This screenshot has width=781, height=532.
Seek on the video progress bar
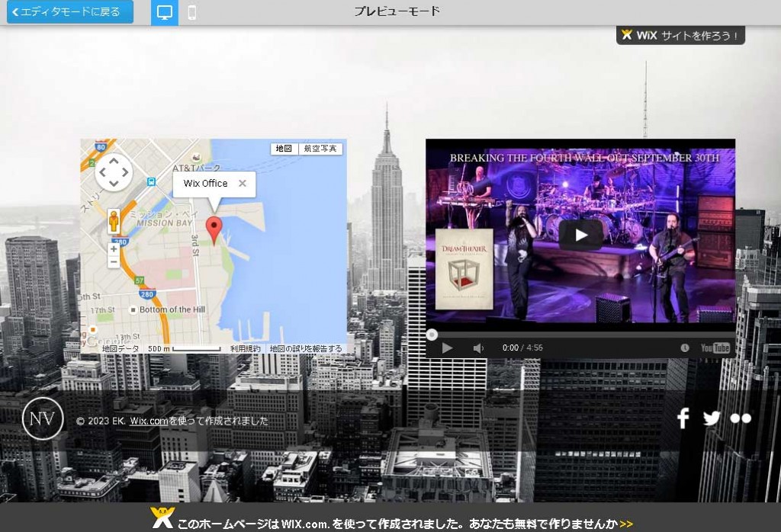click(580, 335)
